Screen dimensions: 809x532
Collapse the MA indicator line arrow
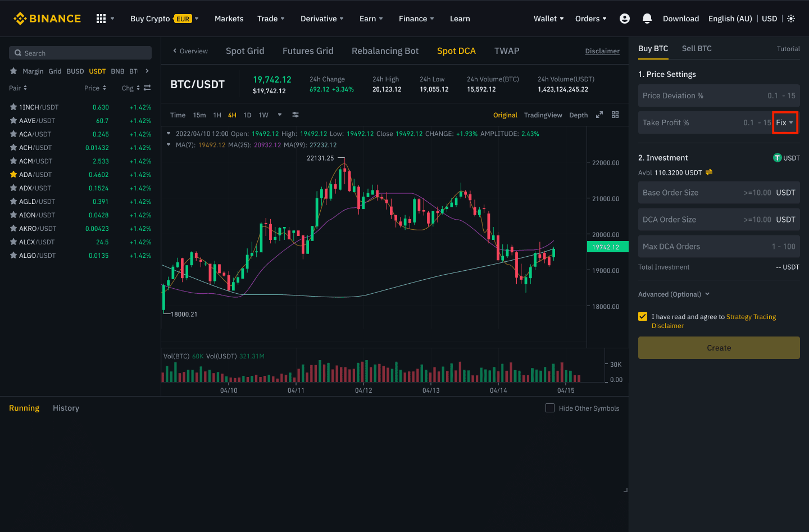coord(169,144)
